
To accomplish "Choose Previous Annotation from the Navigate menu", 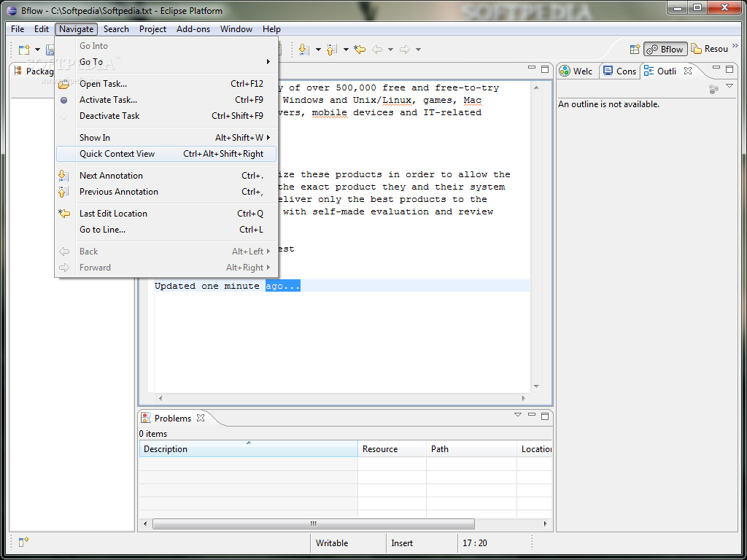I will tap(166, 192).
